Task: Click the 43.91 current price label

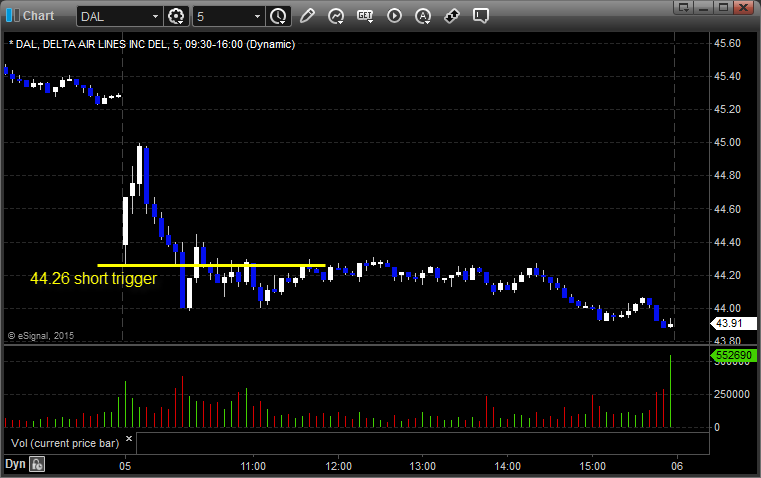Action: coord(726,324)
